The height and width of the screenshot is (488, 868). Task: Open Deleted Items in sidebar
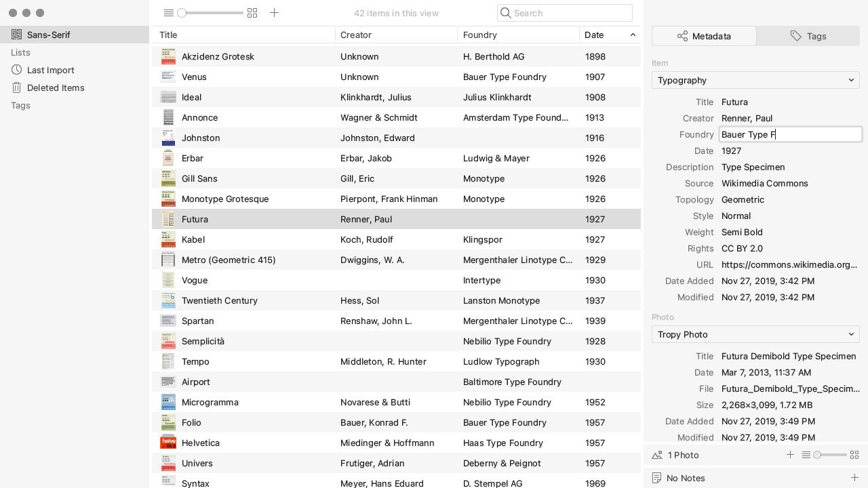coord(75,87)
